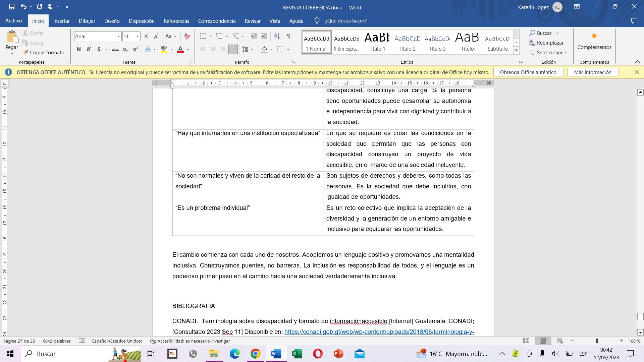Toggle Justify alignment in the paragraph group
Screen dimensions: 644x362
click(233, 49)
